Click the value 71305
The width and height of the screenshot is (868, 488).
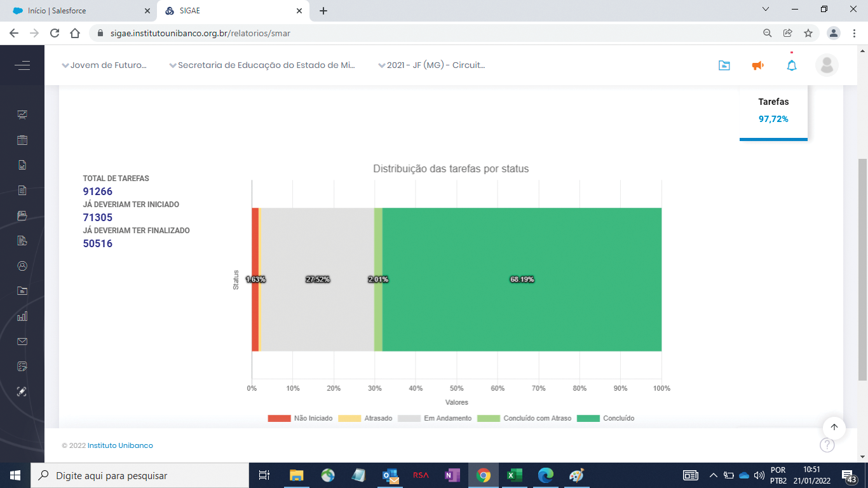[98, 217]
